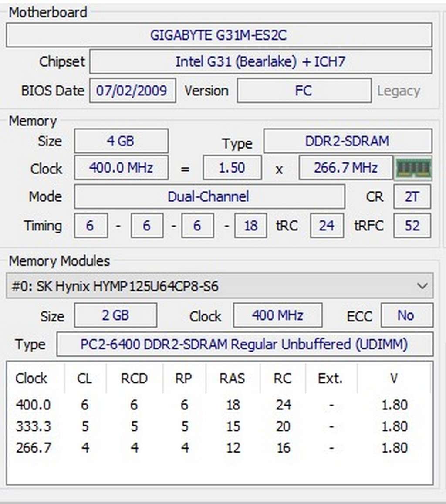The image size is (446, 504).
Task: Click the 2T command rate field
Action: 412,196
